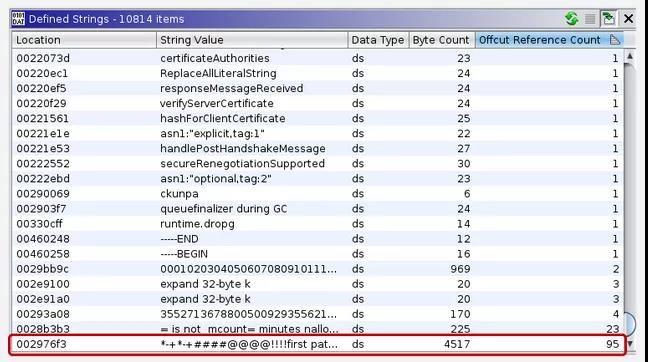Select the verifyServerCertificate string
The height and width of the screenshot is (362, 648).
[217, 103]
